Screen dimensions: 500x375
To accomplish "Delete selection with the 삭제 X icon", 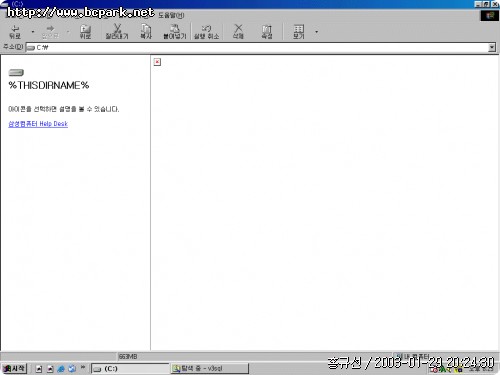I will pyautogui.click(x=238, y=32).
